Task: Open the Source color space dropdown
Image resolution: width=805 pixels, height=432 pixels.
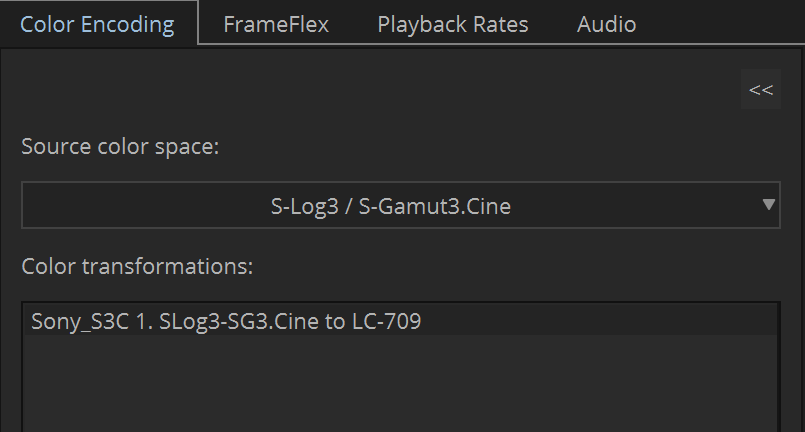Action: point(401,205)
